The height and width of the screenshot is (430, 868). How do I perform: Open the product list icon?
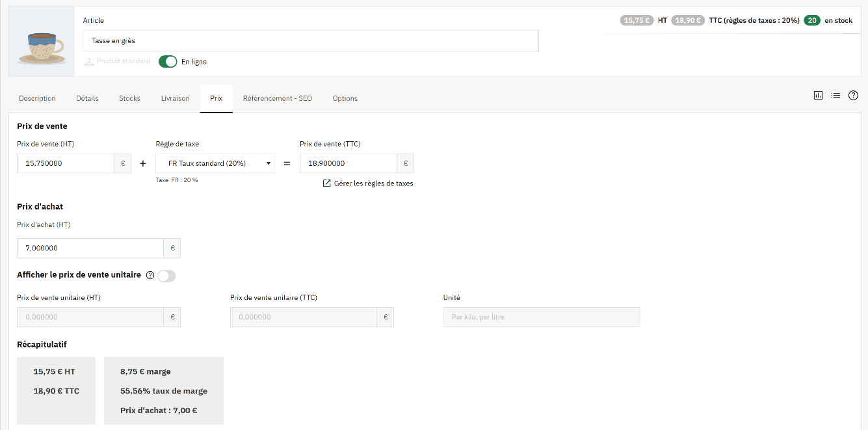point(835,96)
